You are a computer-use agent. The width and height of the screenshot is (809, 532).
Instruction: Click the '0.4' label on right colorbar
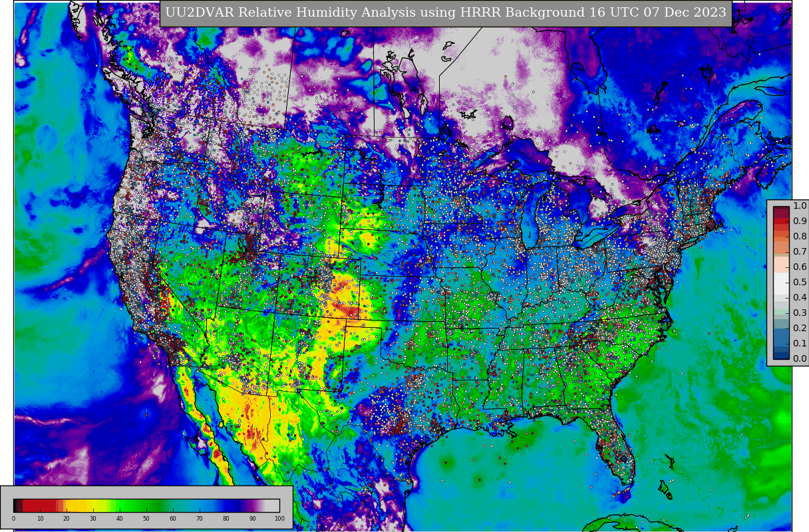pyautogui.click(x=800, y=297)
